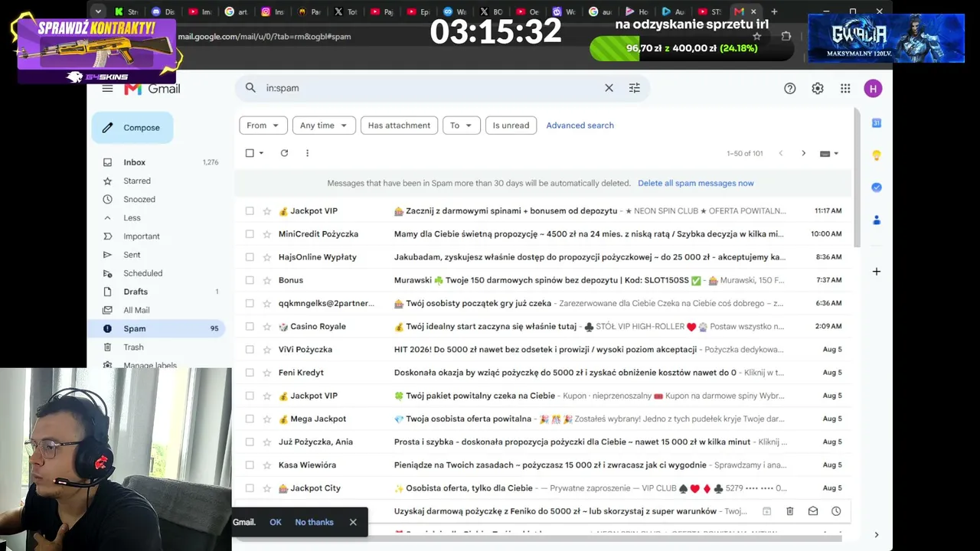Tick the select all messages checkbox
The image size is (980, 551).
tap(250, 153)
